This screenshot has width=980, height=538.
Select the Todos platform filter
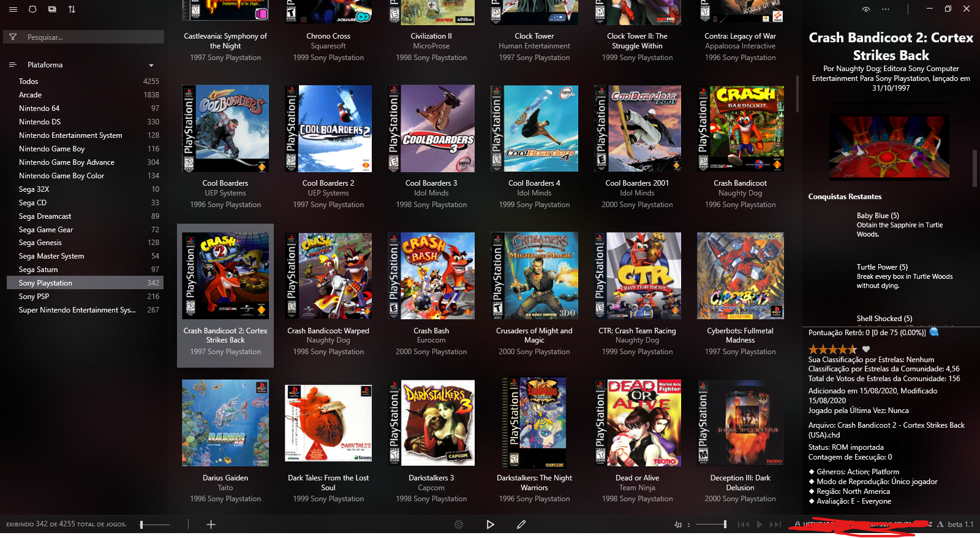tap(85, 81)
